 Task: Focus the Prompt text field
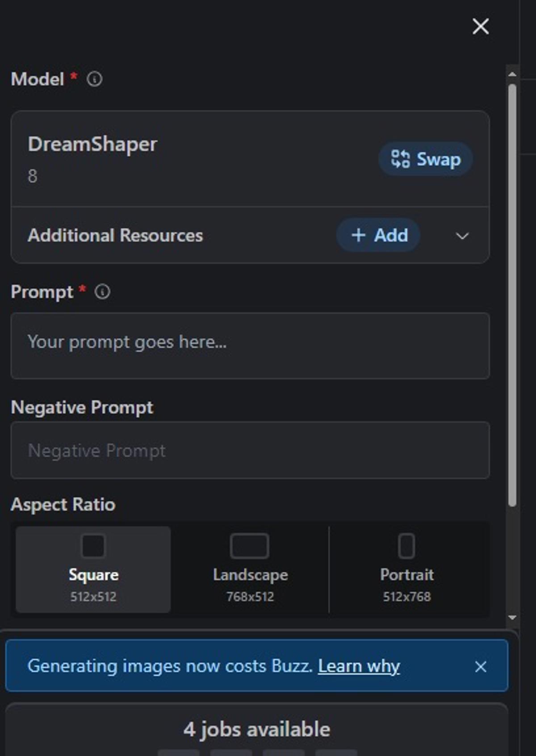tap(250, 346)
